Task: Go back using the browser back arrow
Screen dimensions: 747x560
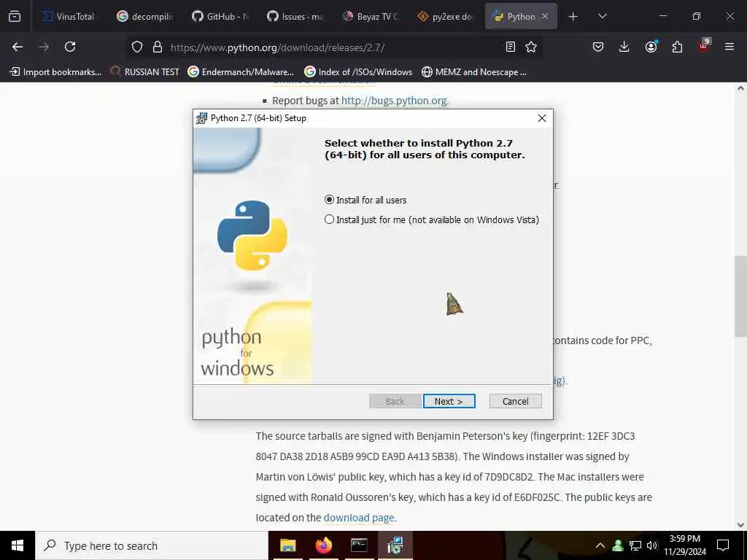Action: 18,47
